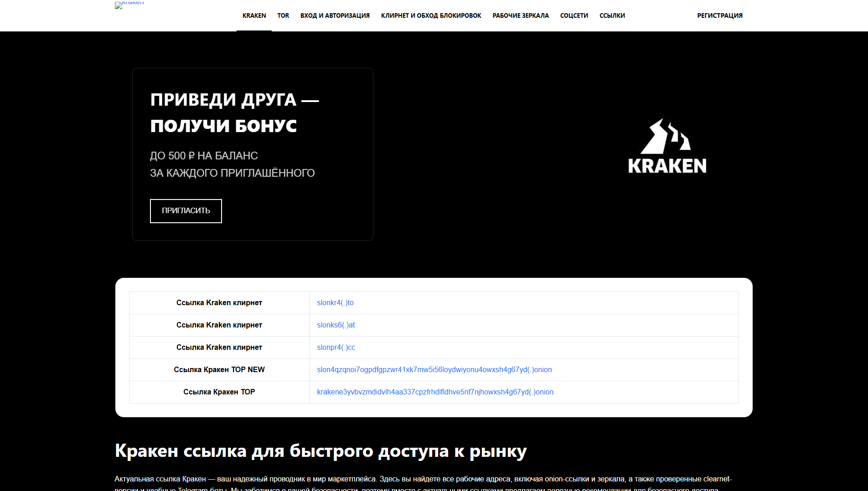The image size is (868, 491).
Task: Open the ССЫЛКИ navigation item
Action: (x=612, y=15)
